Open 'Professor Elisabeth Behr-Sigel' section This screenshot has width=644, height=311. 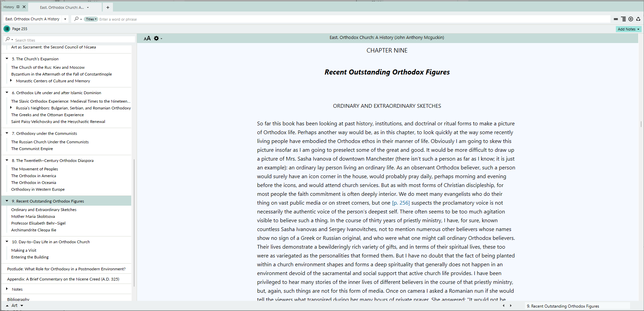(x=38, y=223)
